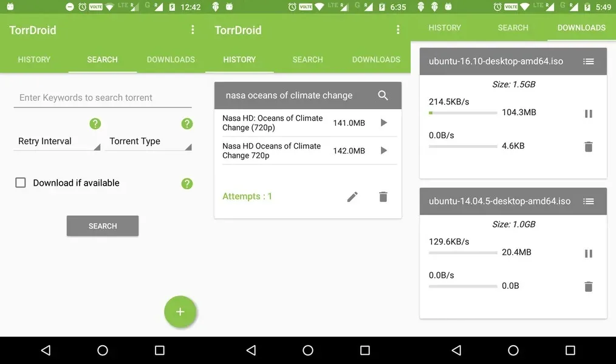Click the Download if available label

pos(76,183)
